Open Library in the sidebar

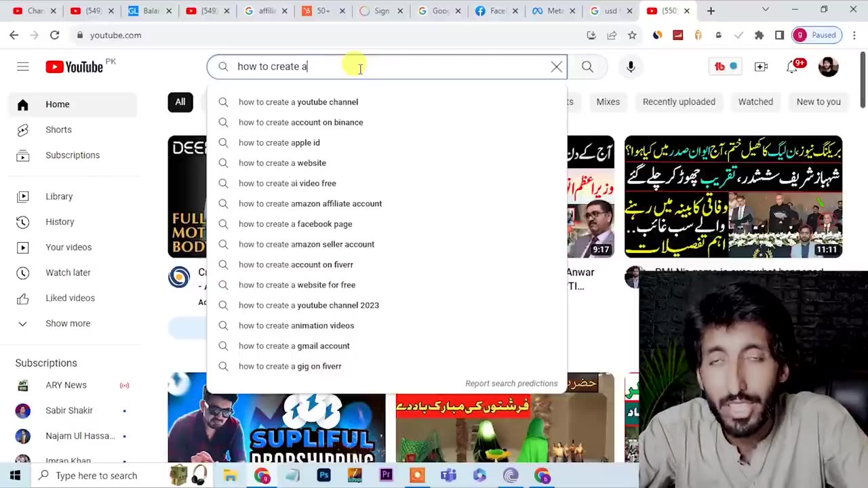73,197
